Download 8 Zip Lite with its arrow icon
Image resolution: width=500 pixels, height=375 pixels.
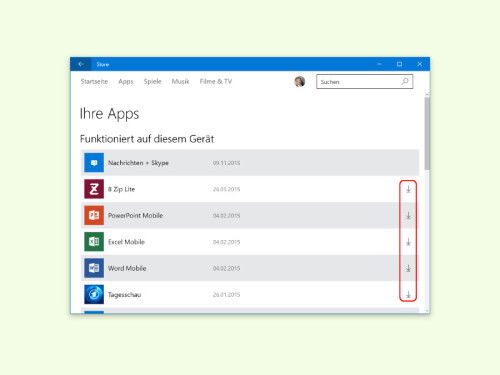pos(408,189)
